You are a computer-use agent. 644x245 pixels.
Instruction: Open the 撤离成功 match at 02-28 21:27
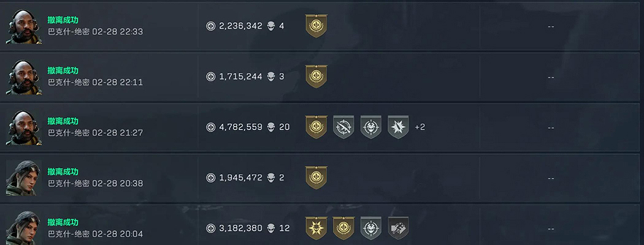coord(63,121)
